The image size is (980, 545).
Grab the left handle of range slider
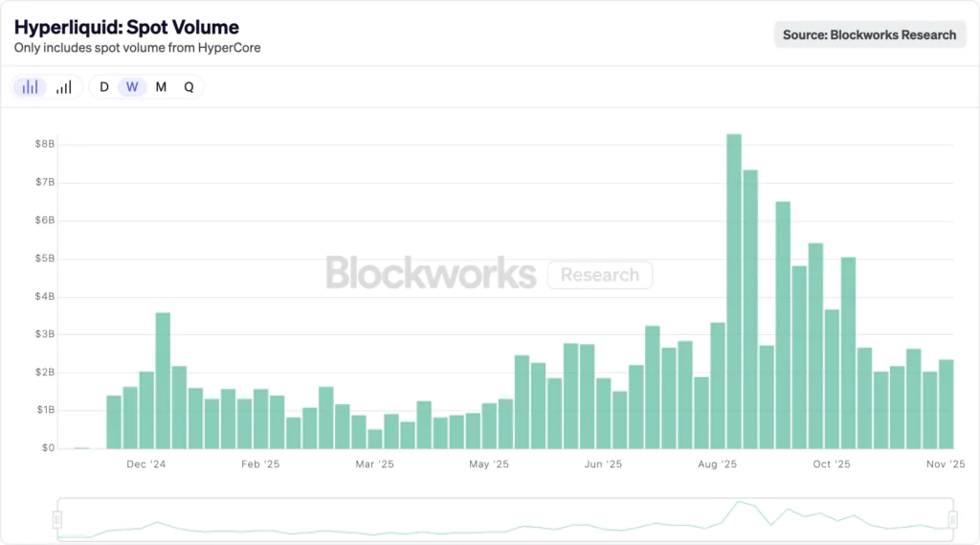pyautogui.click(x=57, y=519)
